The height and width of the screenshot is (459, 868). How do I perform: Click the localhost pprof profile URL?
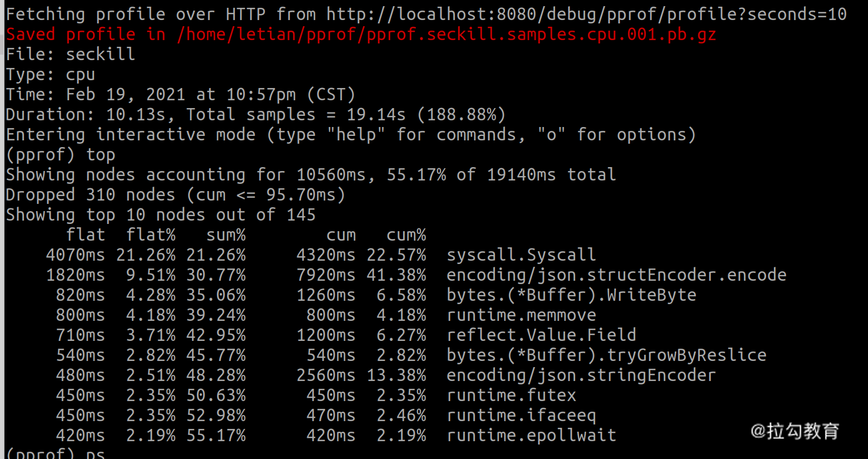click(586, 14)
